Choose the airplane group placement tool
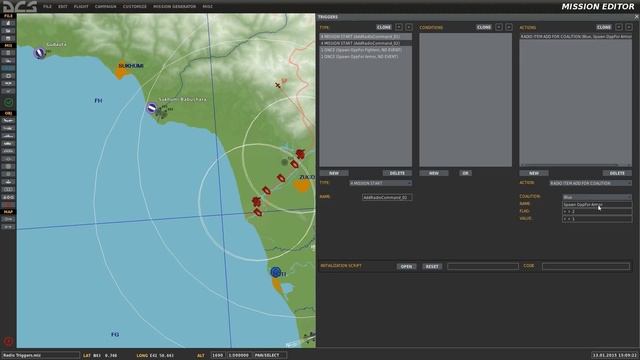This screenshot has height=360, width=640. pos(8,120)
